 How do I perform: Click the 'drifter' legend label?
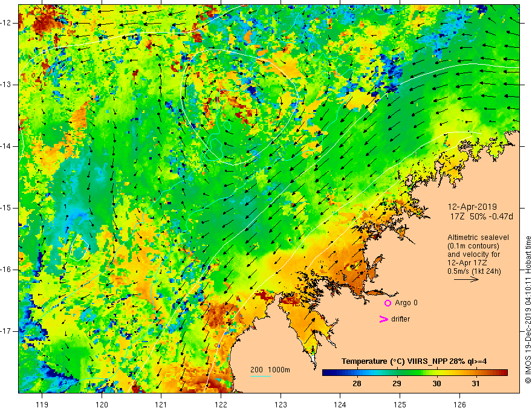[400, 319]
